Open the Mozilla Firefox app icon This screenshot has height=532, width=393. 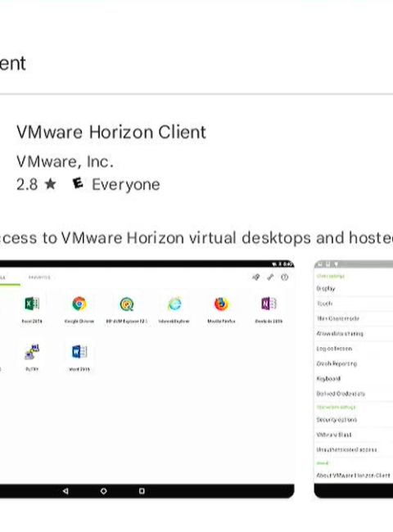pos(221,304)
